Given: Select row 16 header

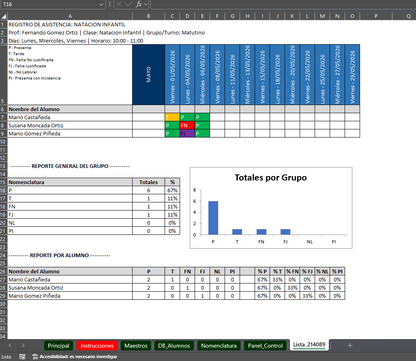Looking at the screenshot, I should (x=3, y=190).
